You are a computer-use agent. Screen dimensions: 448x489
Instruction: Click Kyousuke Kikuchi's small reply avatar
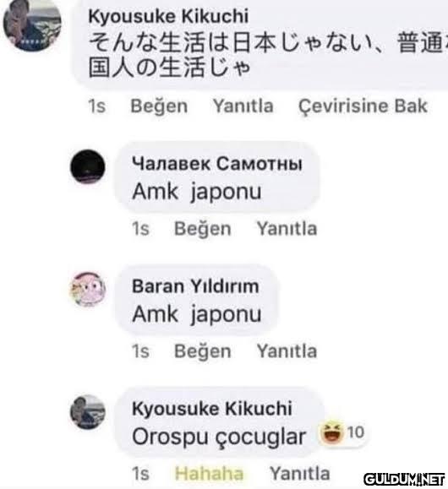point(88,412)
